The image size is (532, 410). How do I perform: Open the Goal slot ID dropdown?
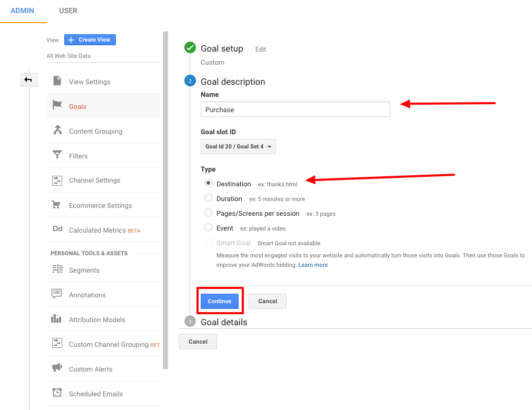[x=238, y=146]
